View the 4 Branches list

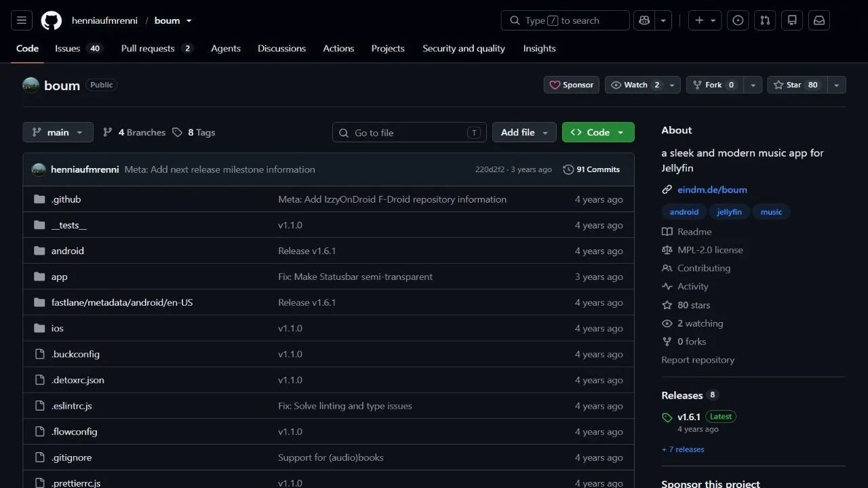[x=134, y=132]
